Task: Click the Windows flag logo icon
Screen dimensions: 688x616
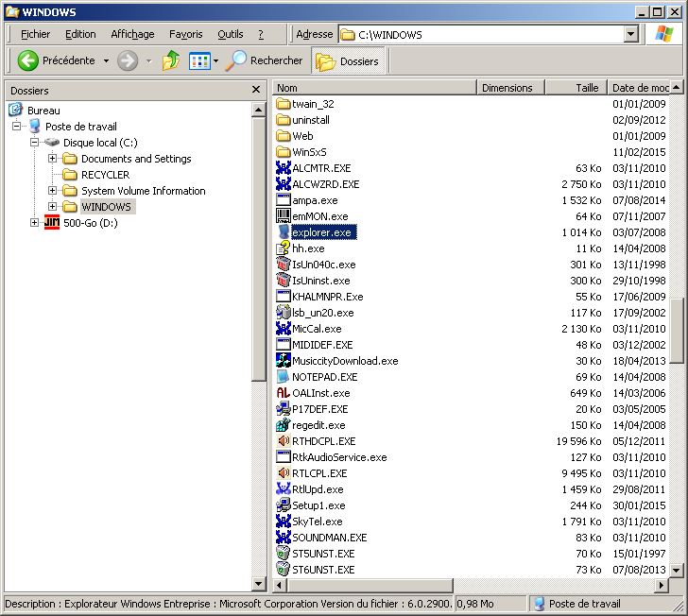Action: click(664, 34)
